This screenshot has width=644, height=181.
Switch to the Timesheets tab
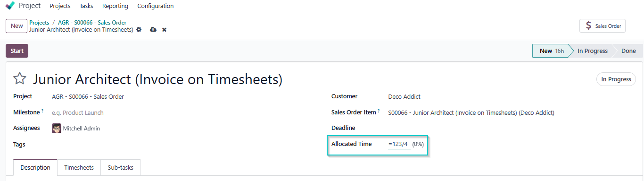point(79,168)
